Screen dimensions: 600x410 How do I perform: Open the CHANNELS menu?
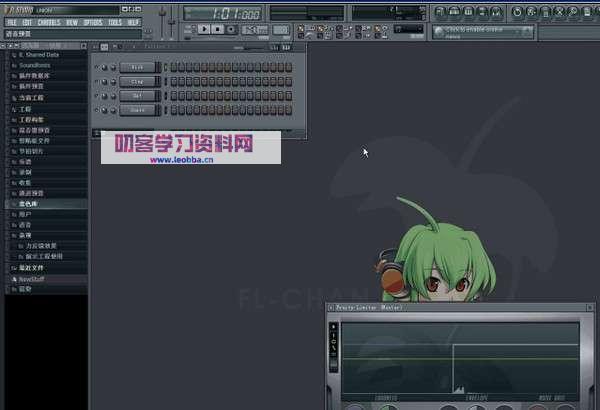[49, 23]
